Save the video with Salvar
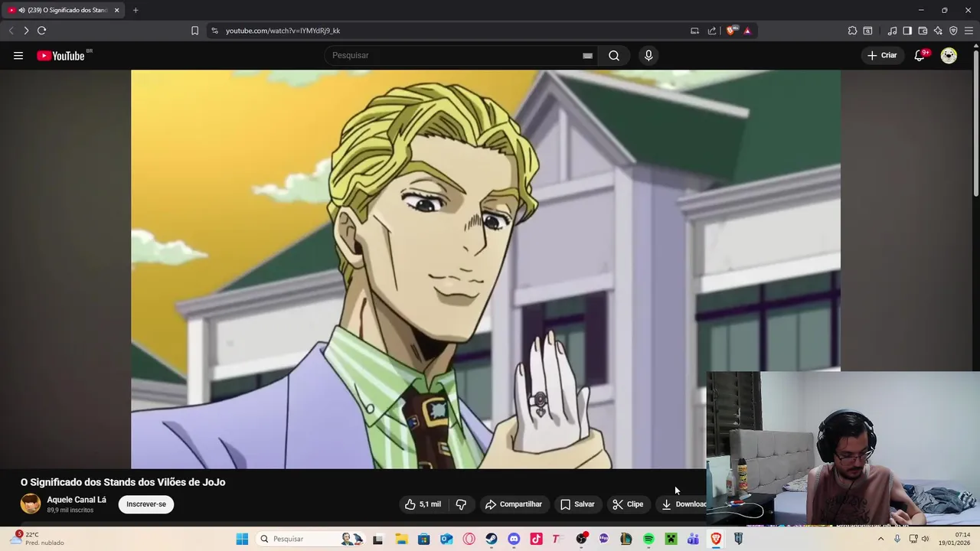 click(577, 504)
